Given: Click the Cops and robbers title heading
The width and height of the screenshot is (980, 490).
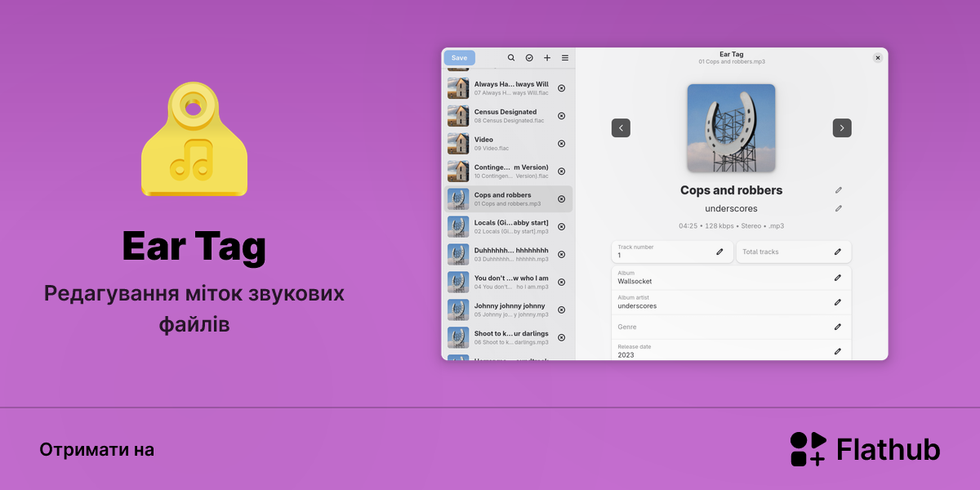Looking at the screenshot, I should 732,190.
